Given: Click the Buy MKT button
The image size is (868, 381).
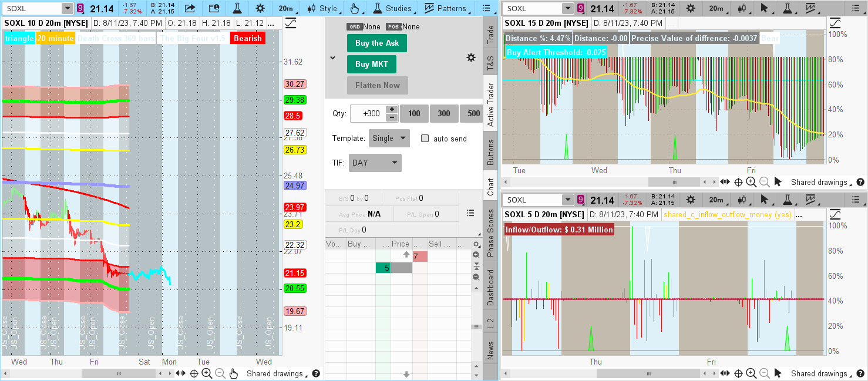Looking at the screenshot, I should point(372,64).
